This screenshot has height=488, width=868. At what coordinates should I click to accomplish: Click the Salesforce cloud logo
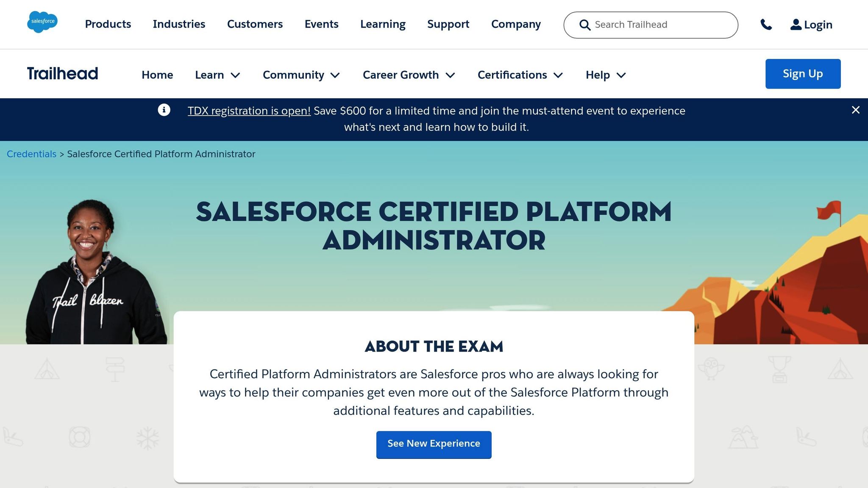click(42, 22)
